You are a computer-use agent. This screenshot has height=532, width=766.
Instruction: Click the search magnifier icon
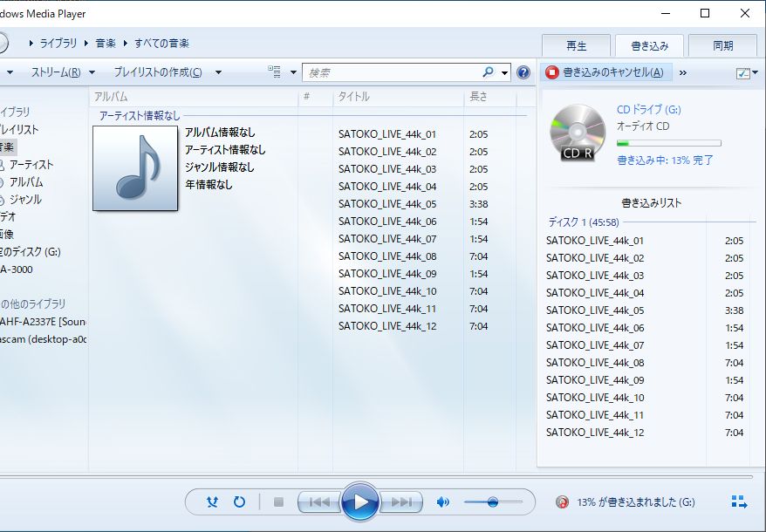488,72
